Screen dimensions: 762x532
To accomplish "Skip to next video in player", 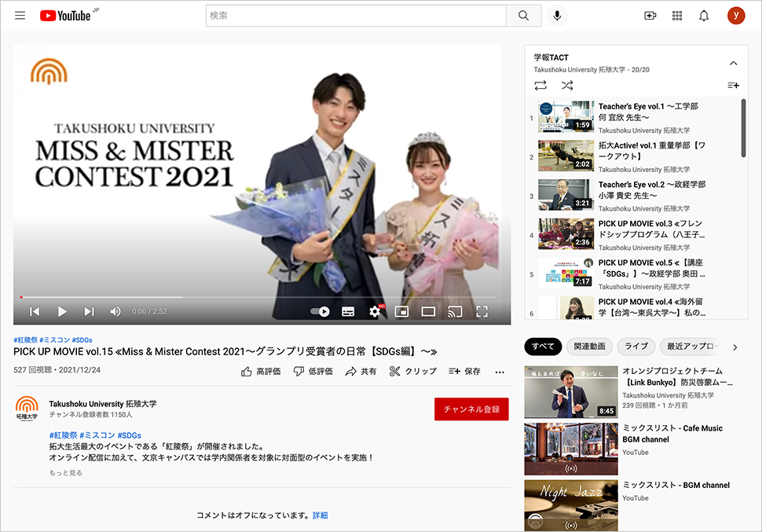I will click(x=89, y=311).
